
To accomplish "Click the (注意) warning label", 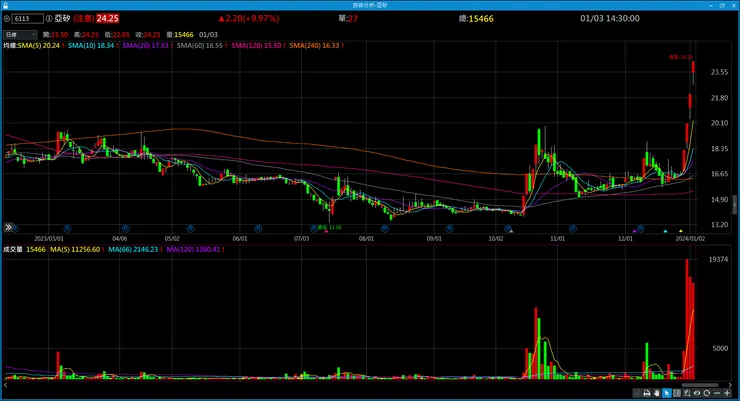I will 84,19.
